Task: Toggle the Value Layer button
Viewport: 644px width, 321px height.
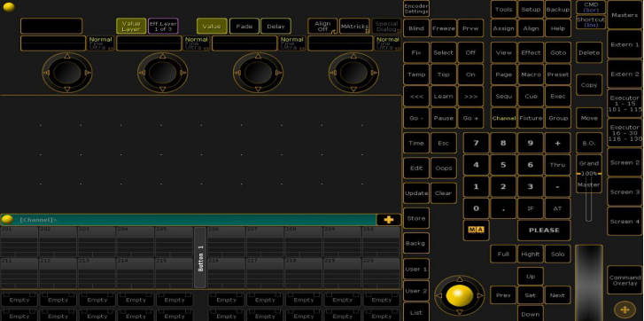Action: (x=131, y=26)
